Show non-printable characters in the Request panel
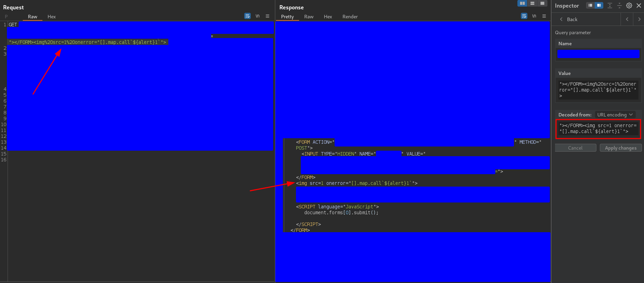The height and width of the screenshot is (283, 644). [x=257, y=16]
